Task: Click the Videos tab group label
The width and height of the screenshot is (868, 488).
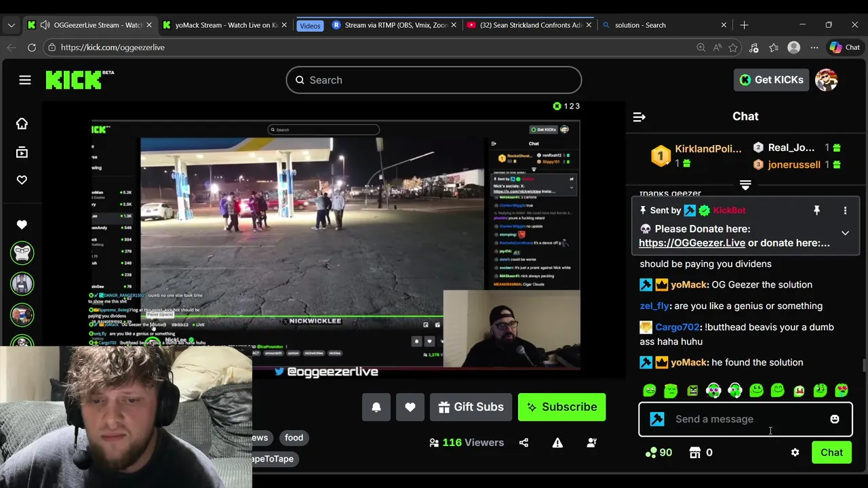Action: point(309,26)
